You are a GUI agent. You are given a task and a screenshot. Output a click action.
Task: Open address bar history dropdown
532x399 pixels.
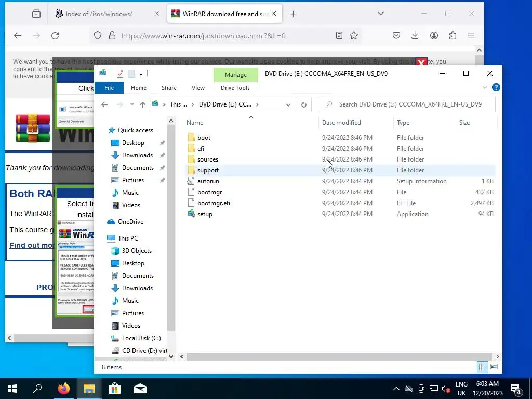[x=288, y=104]
